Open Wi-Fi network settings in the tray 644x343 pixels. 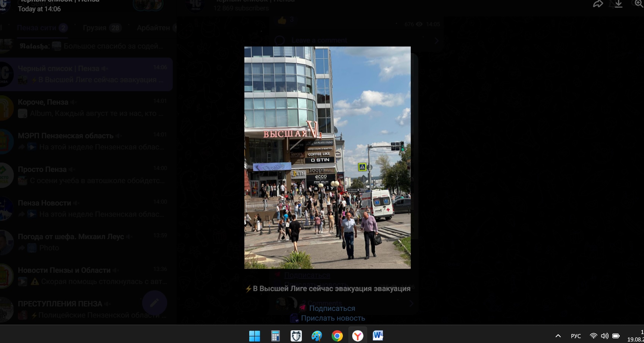coord(593,336)
